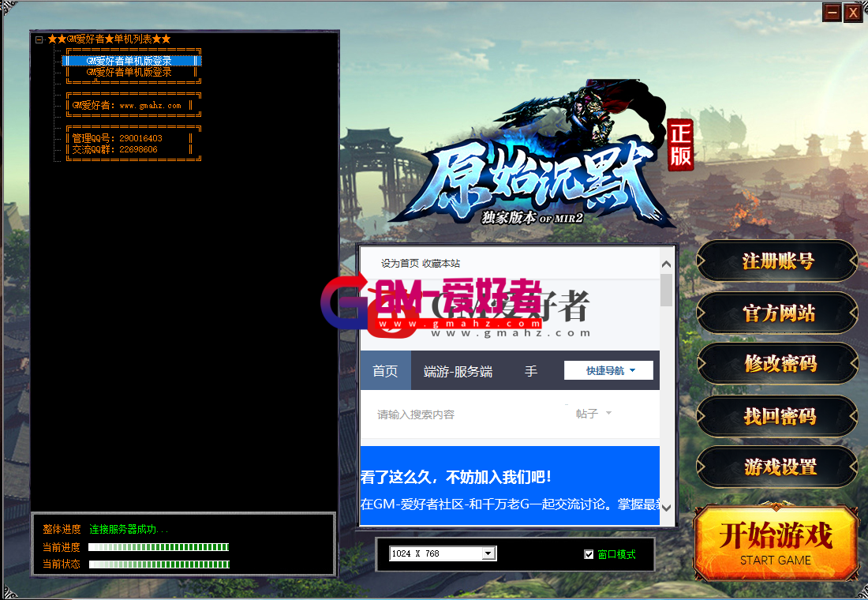This screenshot has width=868, height=600.
Task: Minimize the launcher window
Action: pyautogui.click(x=832, y=12)
